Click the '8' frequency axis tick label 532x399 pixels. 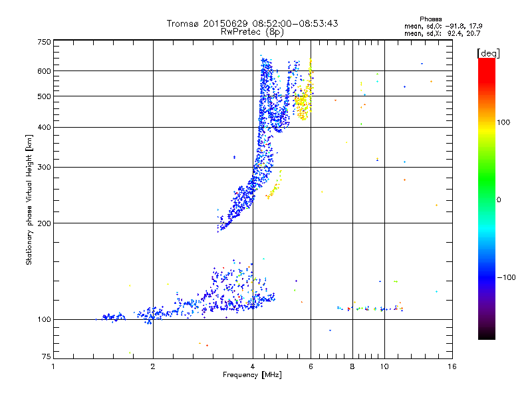[352, 366]
